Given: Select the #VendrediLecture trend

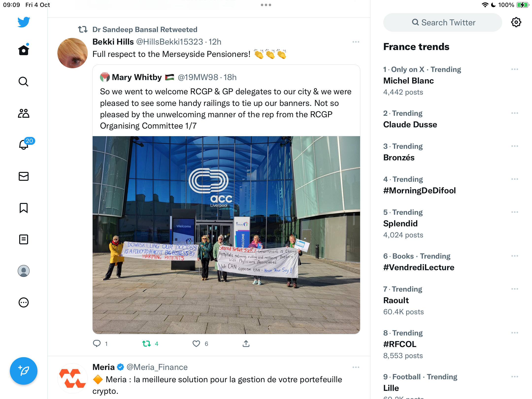Looking at the screenshot, I should coord(419,267).
